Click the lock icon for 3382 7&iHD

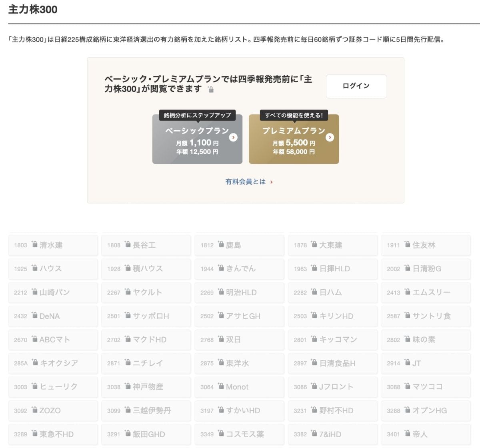314,433
